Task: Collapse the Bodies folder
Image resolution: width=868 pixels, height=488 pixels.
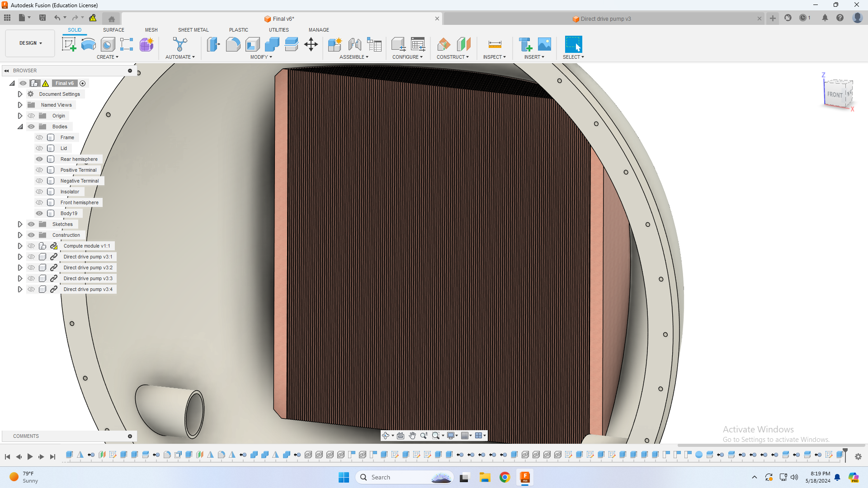Action: point(20,127)
